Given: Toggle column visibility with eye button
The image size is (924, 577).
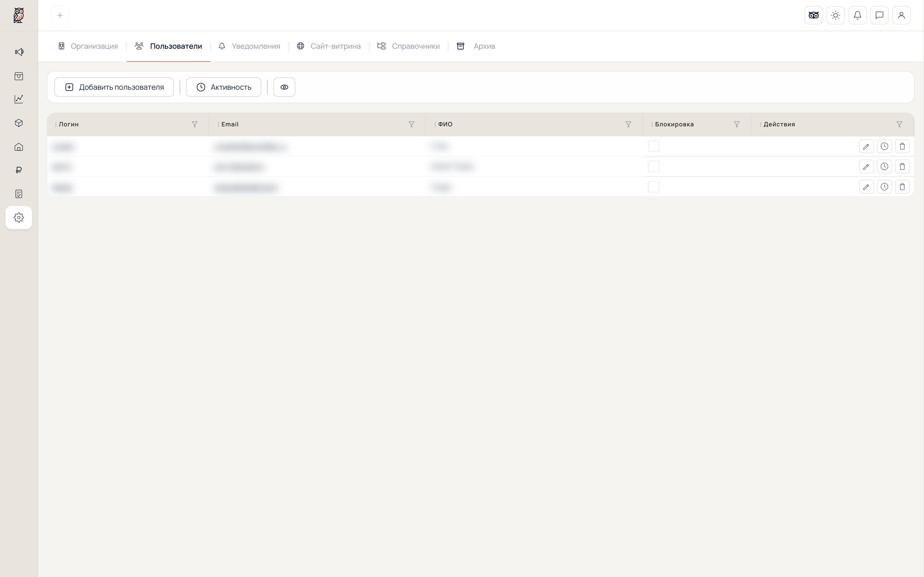Looking at the screenshot, I should (x=284, y=87).
